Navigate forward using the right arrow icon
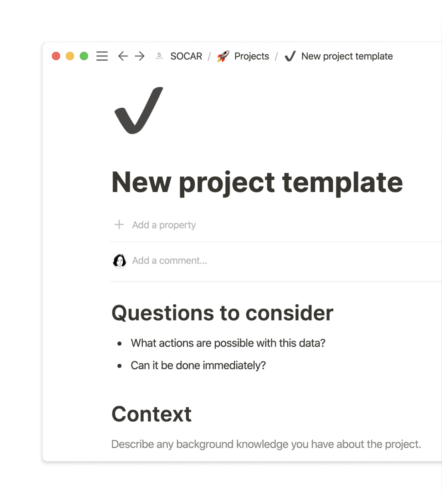This screenshot has height=504, width=442. (140, 56)
